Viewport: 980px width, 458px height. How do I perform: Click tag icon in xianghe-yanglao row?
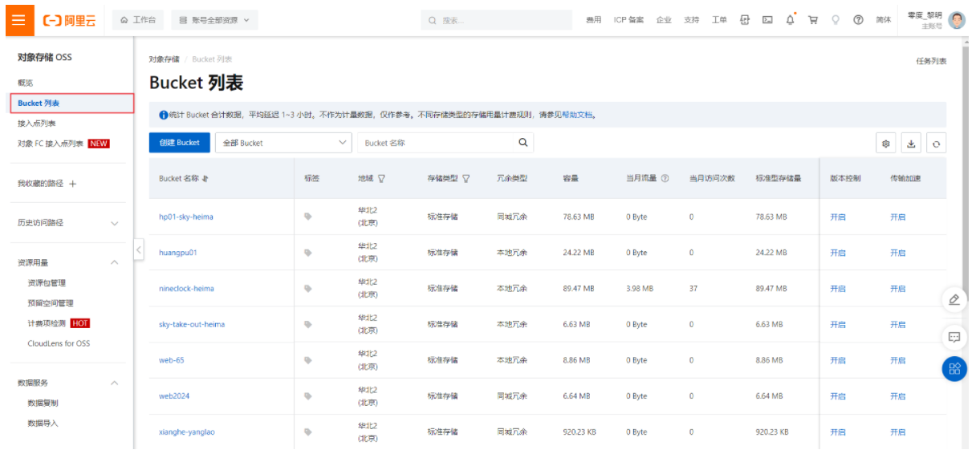[x=307, y=432]
